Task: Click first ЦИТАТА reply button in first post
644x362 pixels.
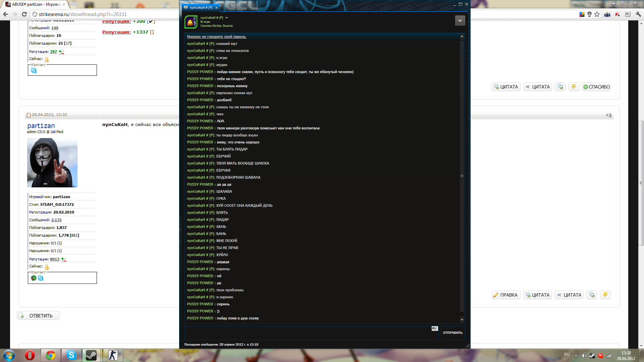Action: tap(506, 87)
